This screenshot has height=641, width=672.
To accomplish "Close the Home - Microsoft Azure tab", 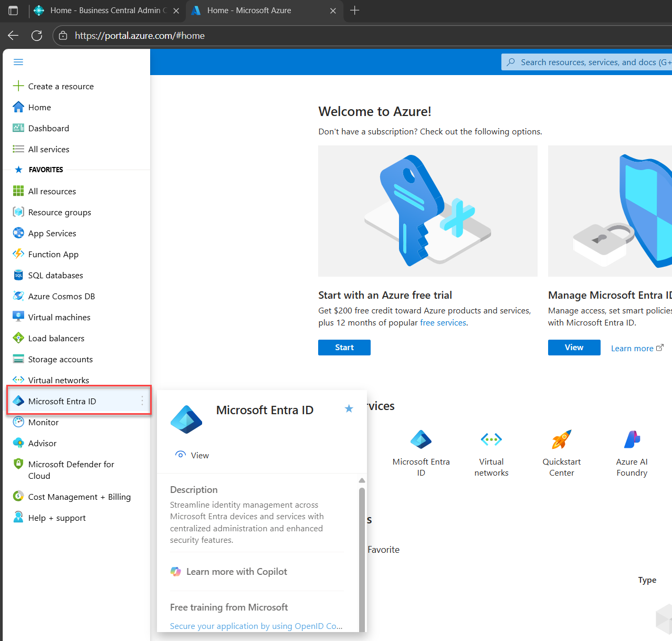I will pos(333,10).
